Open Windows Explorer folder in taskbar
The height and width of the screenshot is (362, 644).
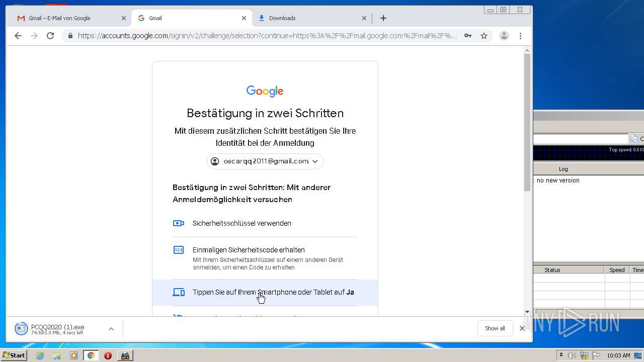(57, 355)
